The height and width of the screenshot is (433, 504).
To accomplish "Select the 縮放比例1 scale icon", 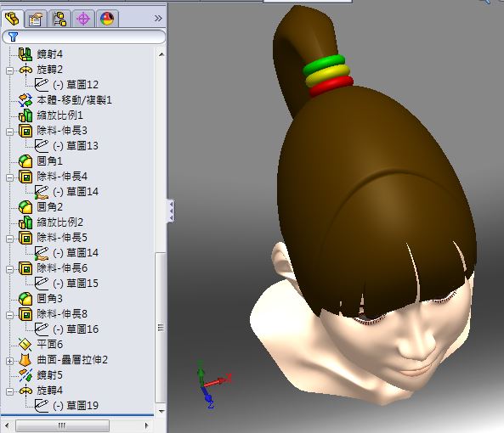I will tap(25, 115).
